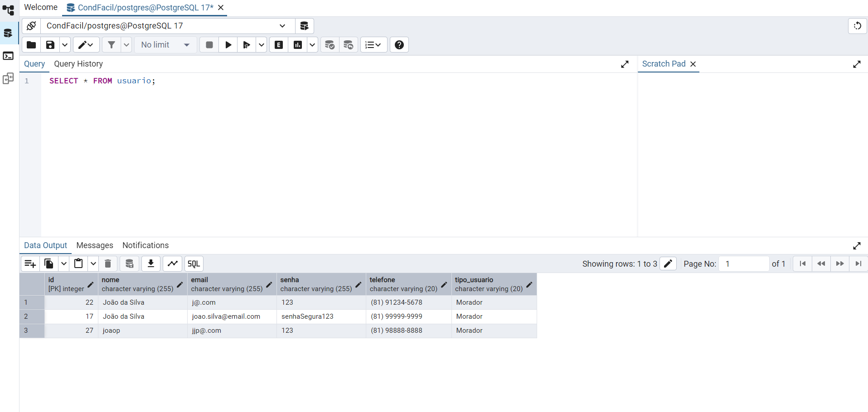Expand the execute options dropdown arrow
Screen dimensions: 868x412
(x=262, y=45)
